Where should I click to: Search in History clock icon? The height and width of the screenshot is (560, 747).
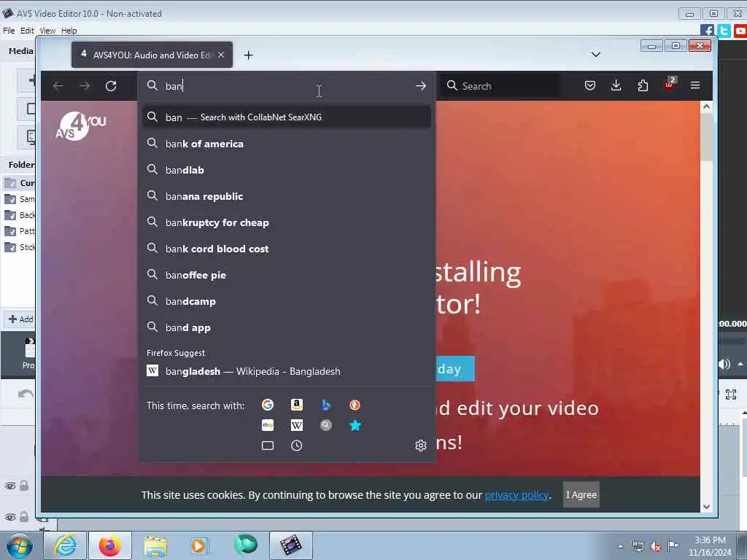click(x=297, y=446)
